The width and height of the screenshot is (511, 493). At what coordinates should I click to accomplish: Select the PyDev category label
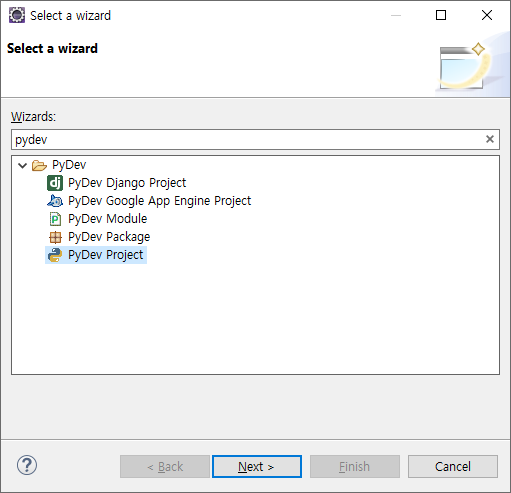pyautogui.click(x=69, y=165)
